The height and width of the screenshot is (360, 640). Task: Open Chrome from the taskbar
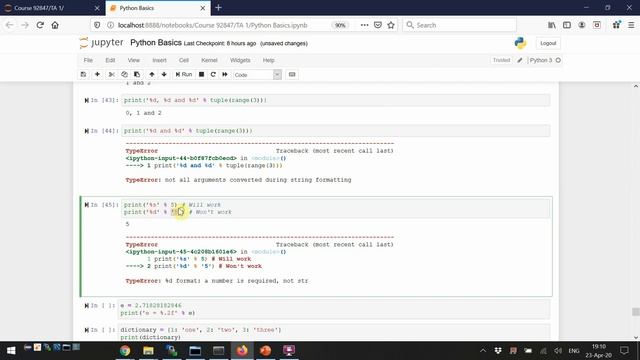(x=125, y=350)
